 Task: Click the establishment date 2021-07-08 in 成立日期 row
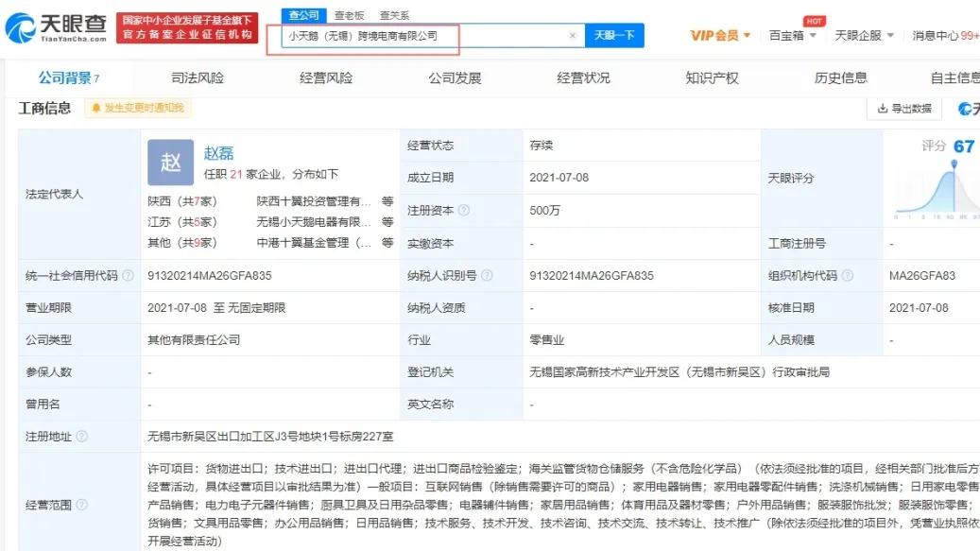coord(559,178)
